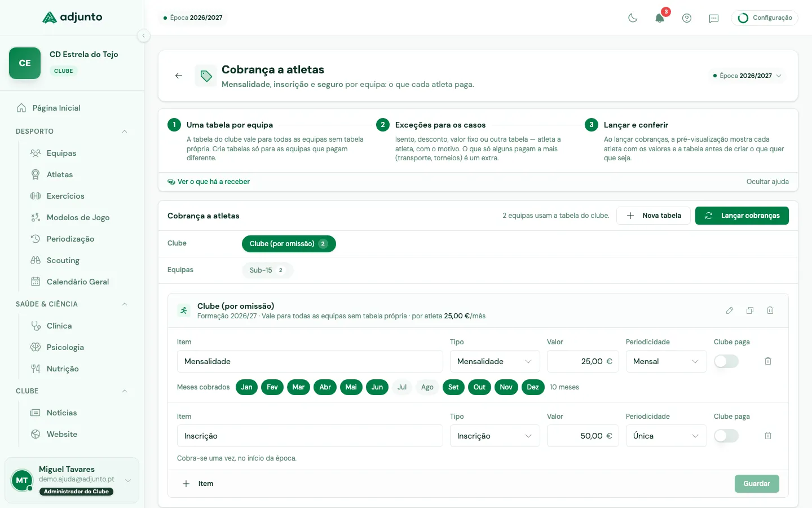Image resolution: width=812 pixels, height=508 pixels.
Task: Open Periodicidade dropdown showing Única
Action: point(666,436)
